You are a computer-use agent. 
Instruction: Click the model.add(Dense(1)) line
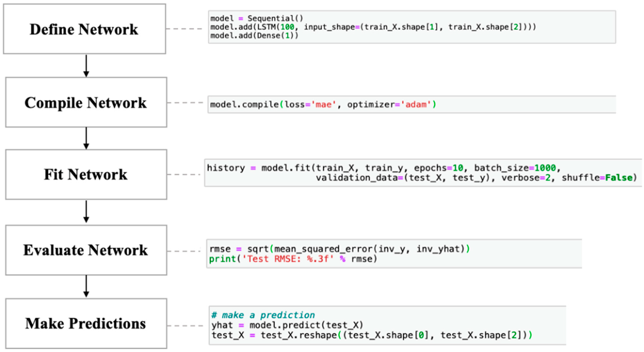(254, 35)
